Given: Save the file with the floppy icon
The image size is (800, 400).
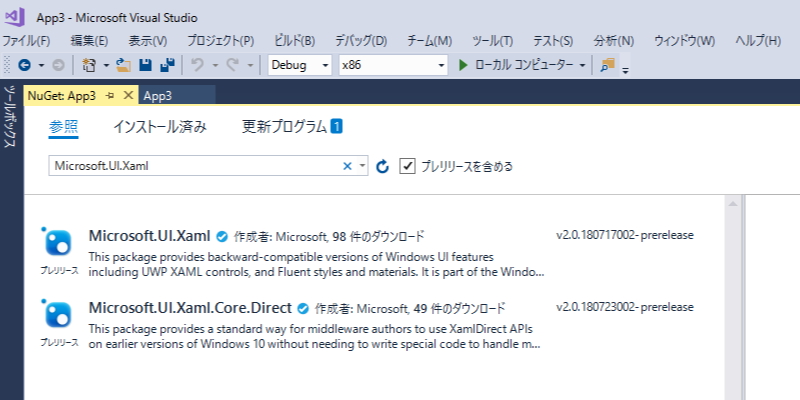Looking at the screenshot, I should [145, 65].
